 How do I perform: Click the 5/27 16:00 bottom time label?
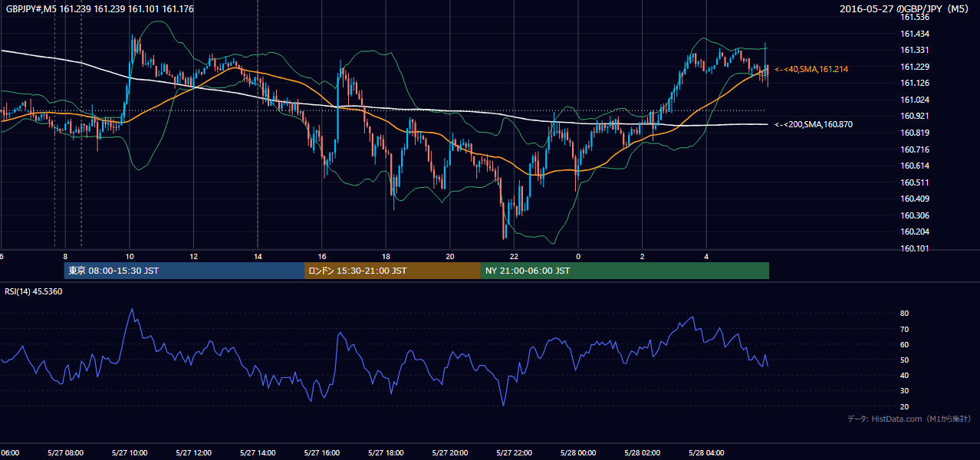click(322, 452)
